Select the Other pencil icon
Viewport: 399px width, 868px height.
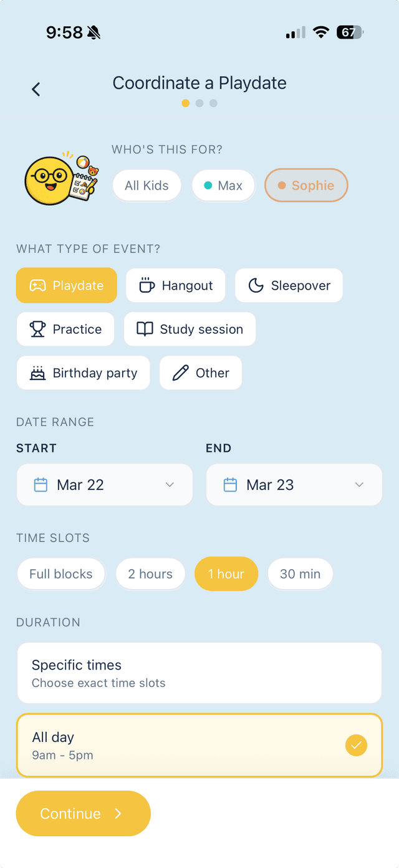[x=180, y=373]
